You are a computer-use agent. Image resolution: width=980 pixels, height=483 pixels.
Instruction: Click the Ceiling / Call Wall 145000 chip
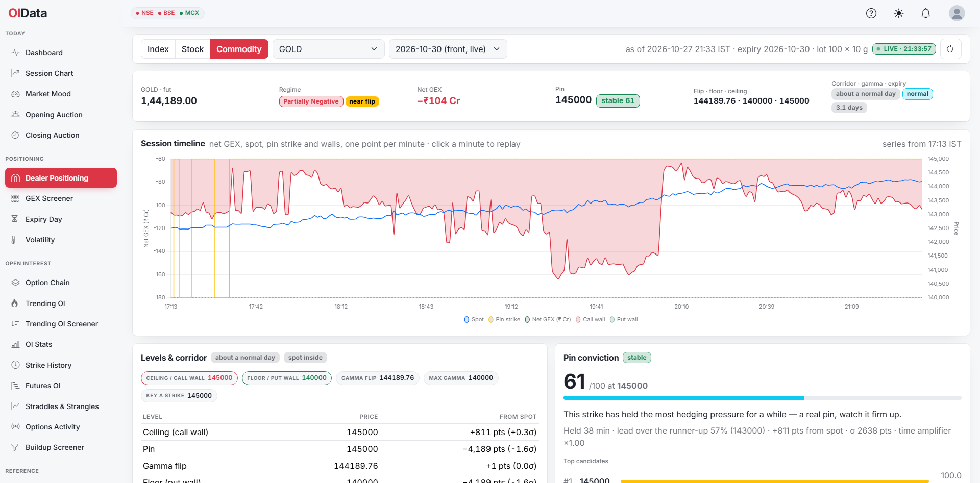click(x=189, y=378)
